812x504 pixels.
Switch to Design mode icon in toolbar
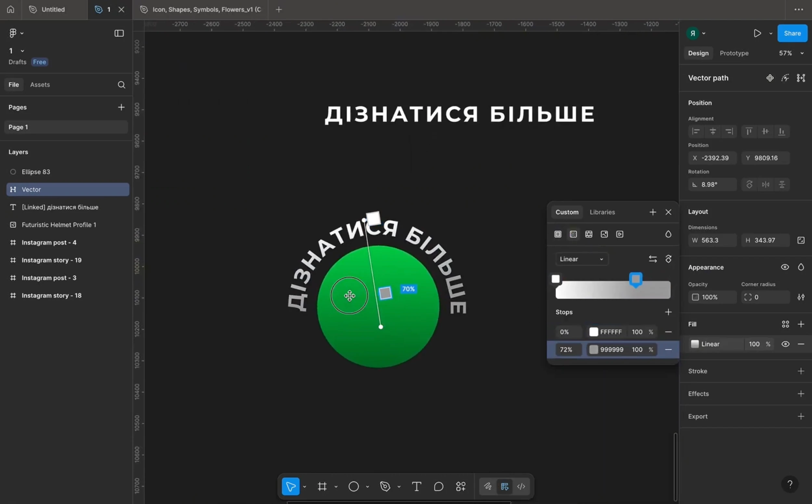[505, 486]
